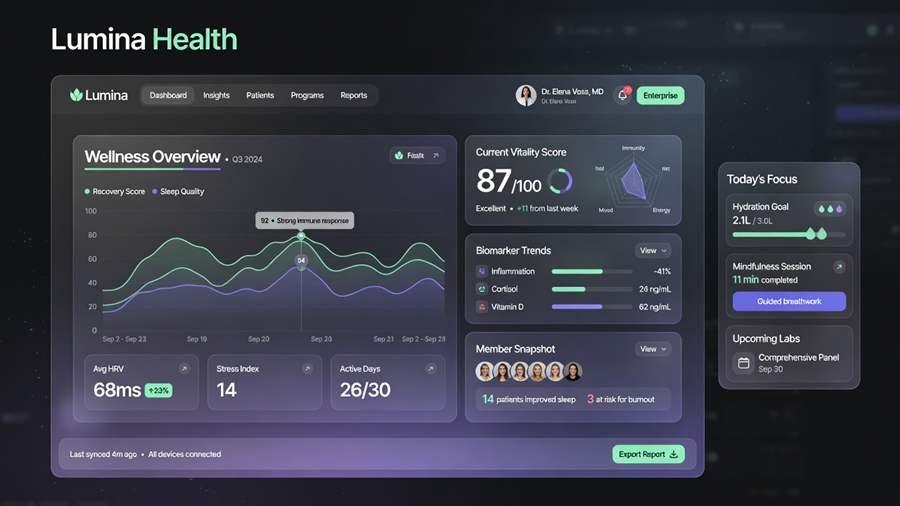This screenshot has width=900, height=506.
Task: Open the Stress Index arrow icon
Action: tap(307, 369)
